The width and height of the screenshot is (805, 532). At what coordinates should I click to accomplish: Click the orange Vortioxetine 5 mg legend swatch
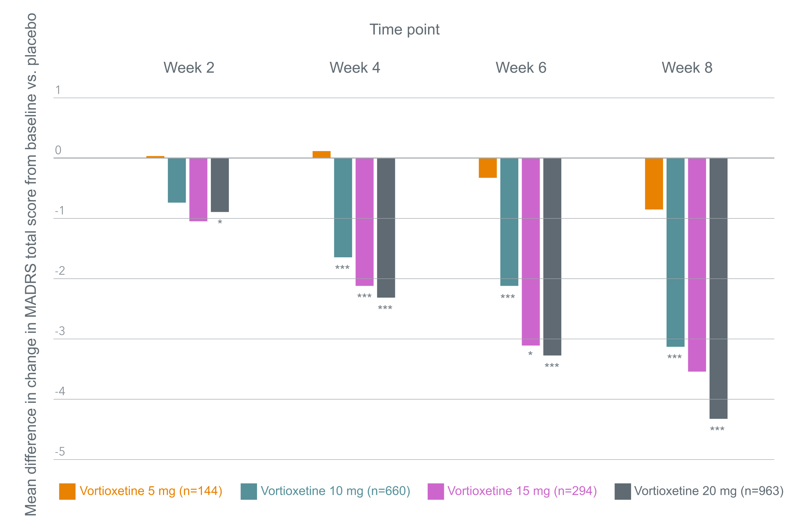[67, 491]
